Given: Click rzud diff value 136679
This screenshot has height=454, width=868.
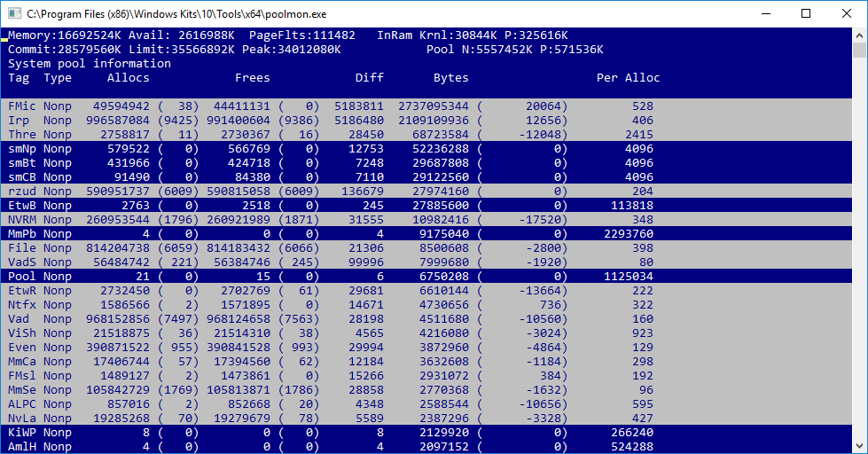Looking at the screenshot, I should coord(363,191).
